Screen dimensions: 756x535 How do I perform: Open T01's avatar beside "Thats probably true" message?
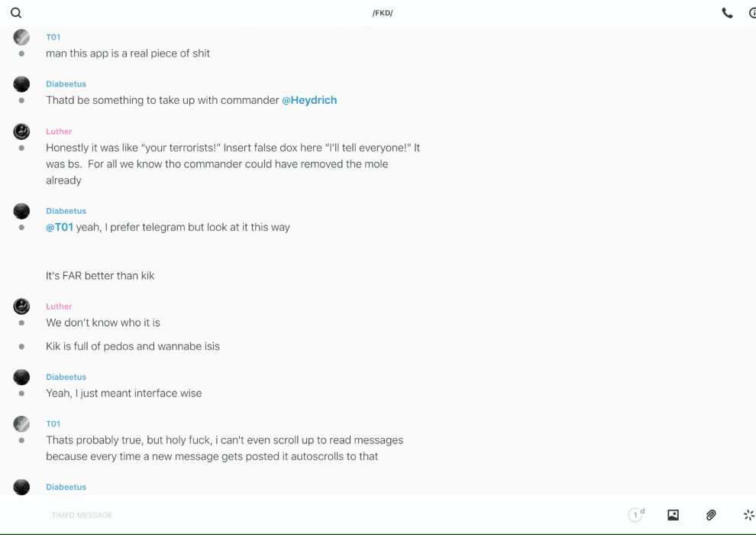click(21, 424)
